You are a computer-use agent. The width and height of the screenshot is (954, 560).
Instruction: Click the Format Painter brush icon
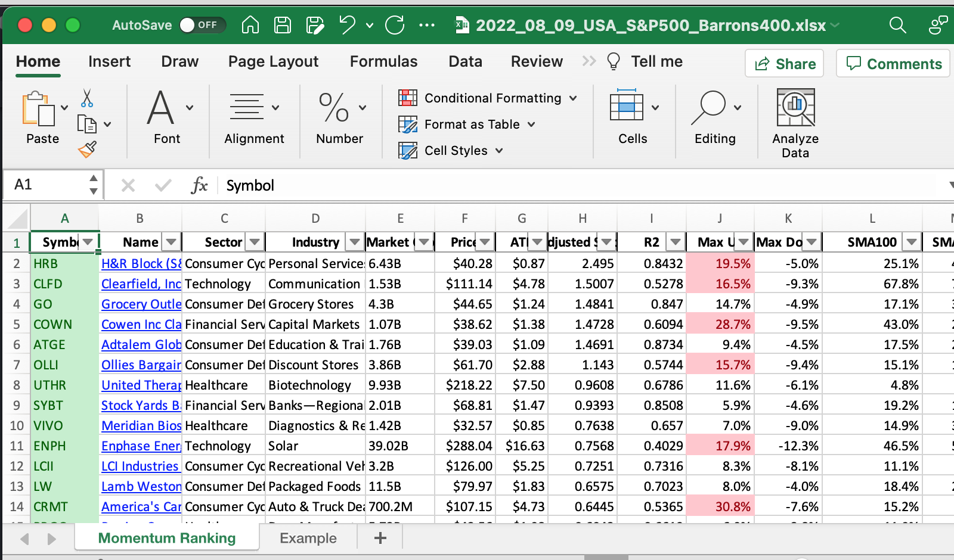point(87,150)
